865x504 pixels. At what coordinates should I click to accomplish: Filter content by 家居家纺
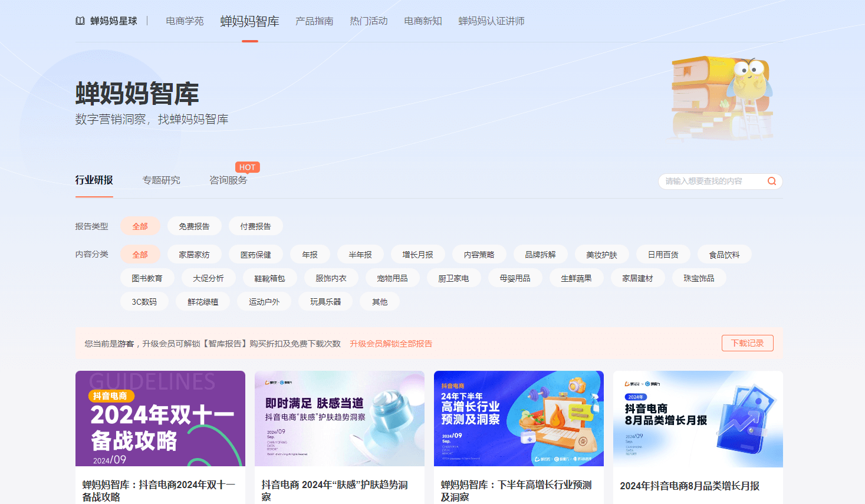[x=195, y=255]
